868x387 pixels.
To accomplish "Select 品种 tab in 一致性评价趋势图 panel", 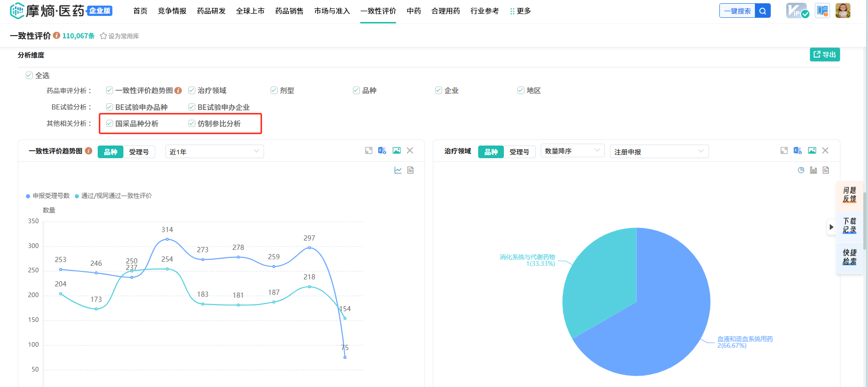I will point(110,152).
